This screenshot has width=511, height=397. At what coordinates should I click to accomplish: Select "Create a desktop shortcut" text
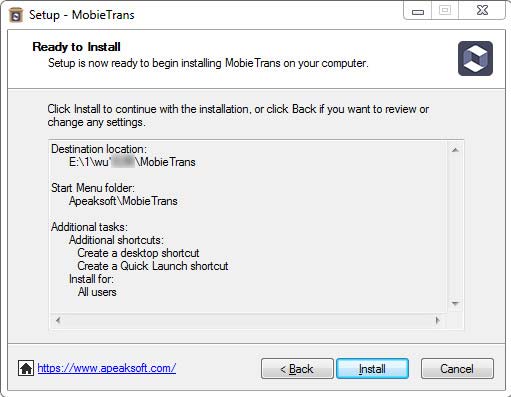138,253
